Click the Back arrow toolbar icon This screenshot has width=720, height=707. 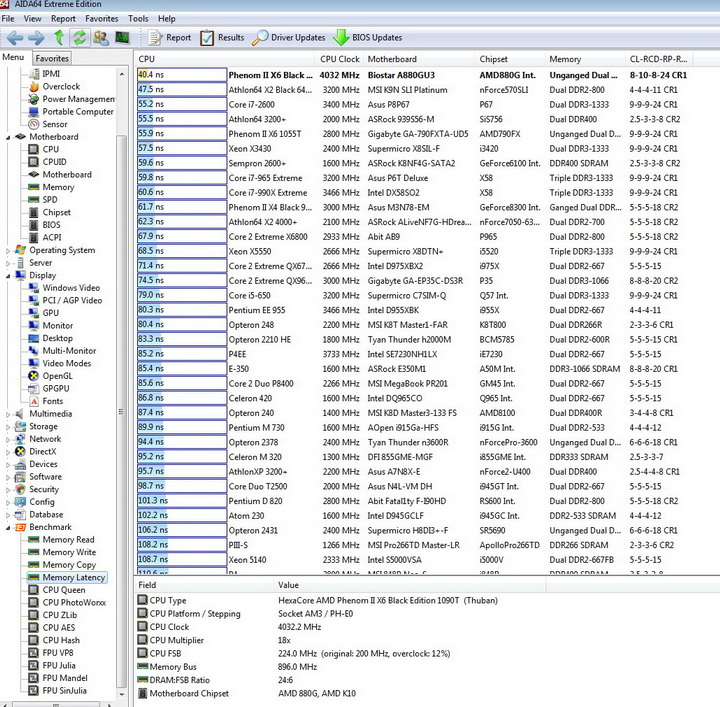point(15,38)
